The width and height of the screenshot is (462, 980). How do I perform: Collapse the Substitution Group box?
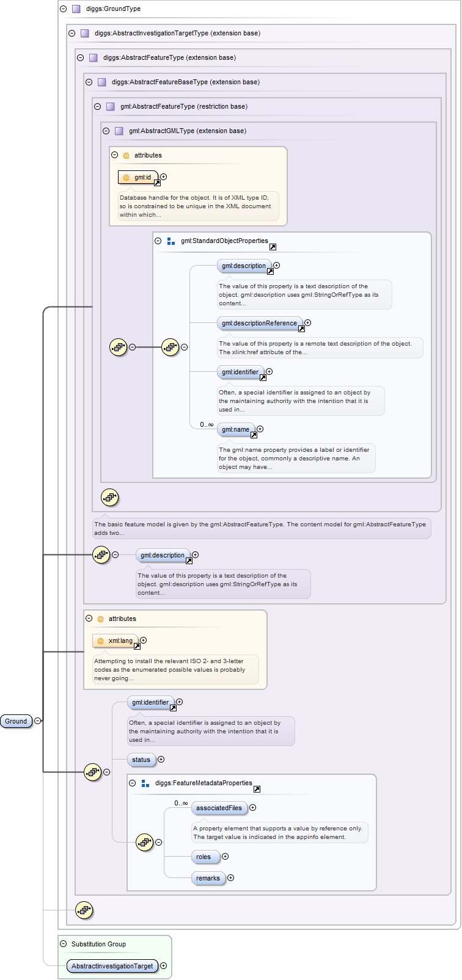point(63,943)
